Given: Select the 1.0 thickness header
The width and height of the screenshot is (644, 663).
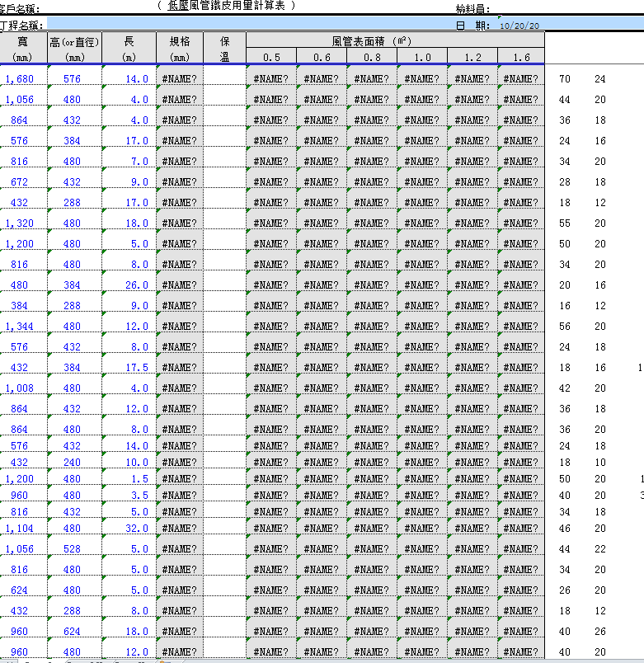Looking at the screenshot, I should tap(422, 57).
